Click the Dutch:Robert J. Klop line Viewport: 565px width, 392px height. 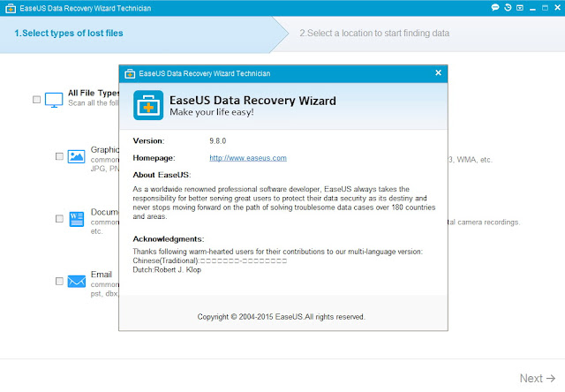[x=167, y=270]
